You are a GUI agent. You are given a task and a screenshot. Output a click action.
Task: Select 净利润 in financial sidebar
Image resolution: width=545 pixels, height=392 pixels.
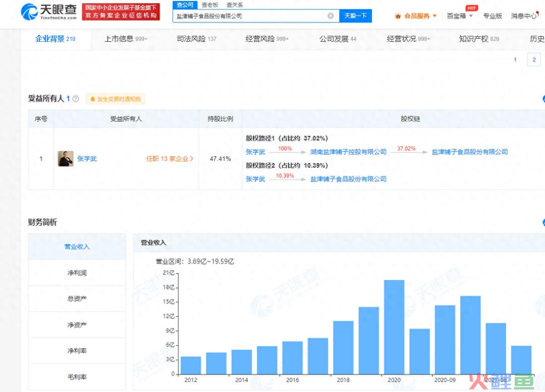click(77, 273)
